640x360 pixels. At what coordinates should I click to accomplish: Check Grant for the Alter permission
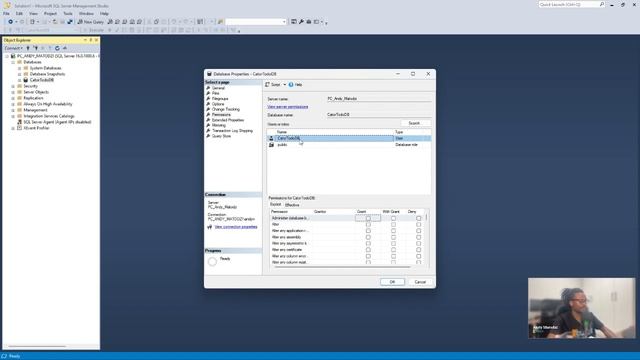click(x=368, y=224)
